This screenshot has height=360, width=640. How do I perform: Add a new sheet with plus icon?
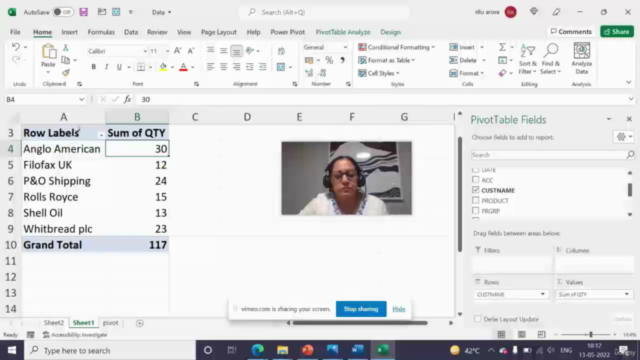click(140, 323)
